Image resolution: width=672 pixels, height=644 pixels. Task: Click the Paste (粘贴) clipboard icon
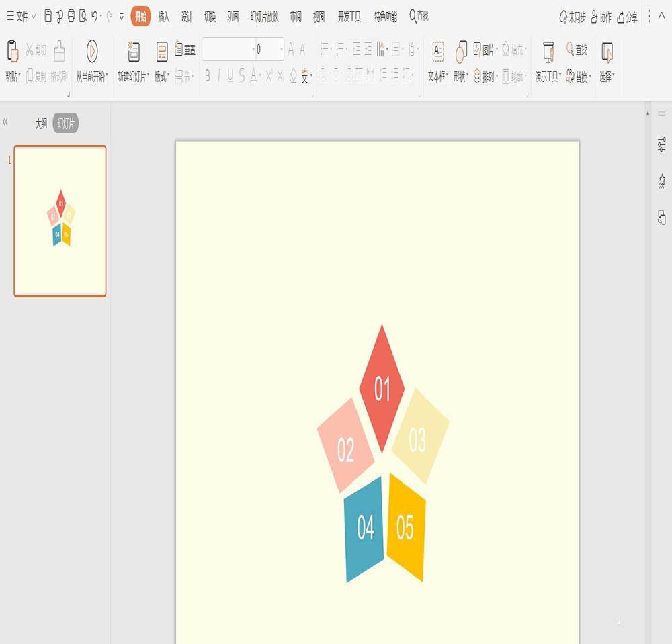(12, 52)
